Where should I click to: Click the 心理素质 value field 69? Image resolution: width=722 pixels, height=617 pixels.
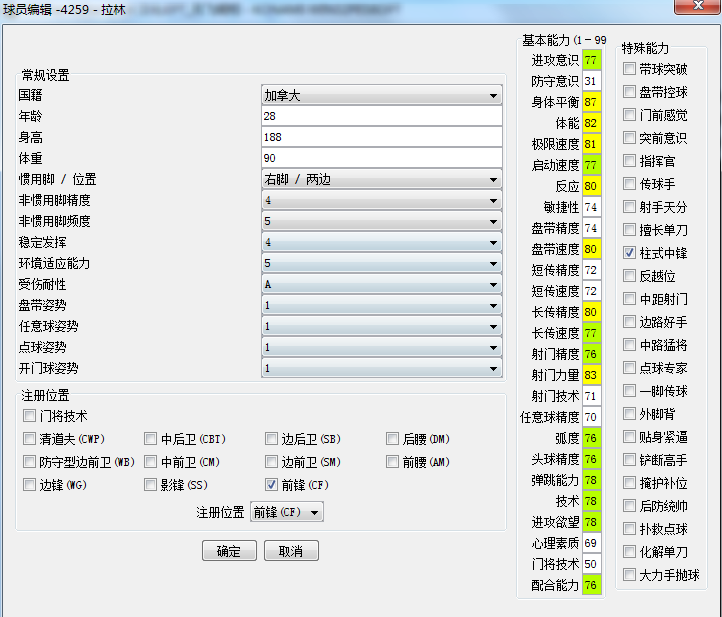click(x=592, y=543)
